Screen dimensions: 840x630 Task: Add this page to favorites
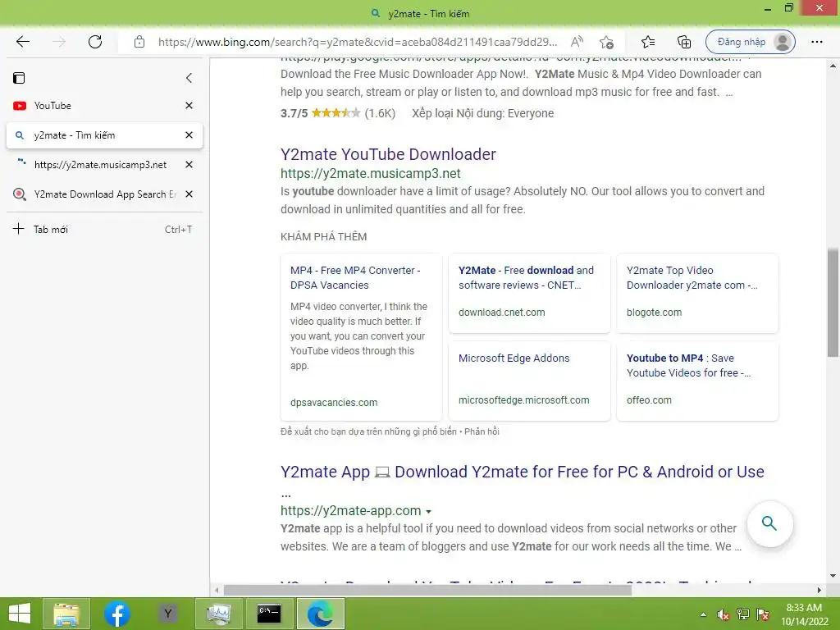(606, 42)
